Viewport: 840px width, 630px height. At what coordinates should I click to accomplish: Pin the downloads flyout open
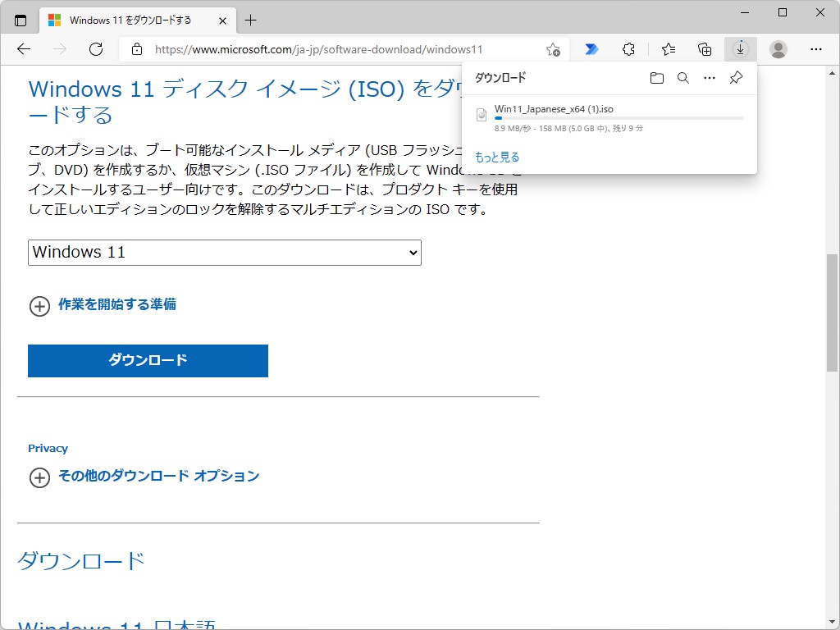[735, 77]
